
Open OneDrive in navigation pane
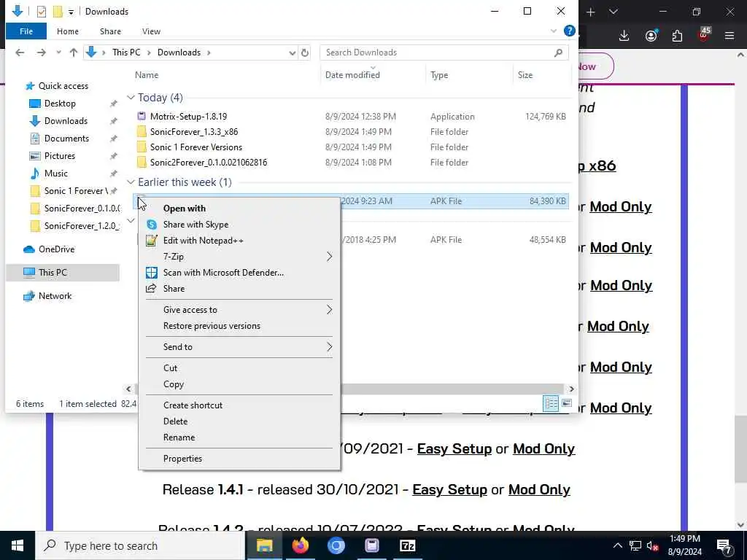(x=56, y=249)
